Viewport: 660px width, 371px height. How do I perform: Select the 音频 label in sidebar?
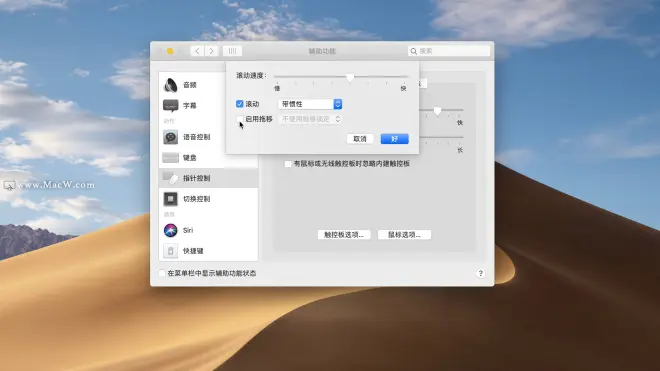pyautogui.click(x=190, y=85)
